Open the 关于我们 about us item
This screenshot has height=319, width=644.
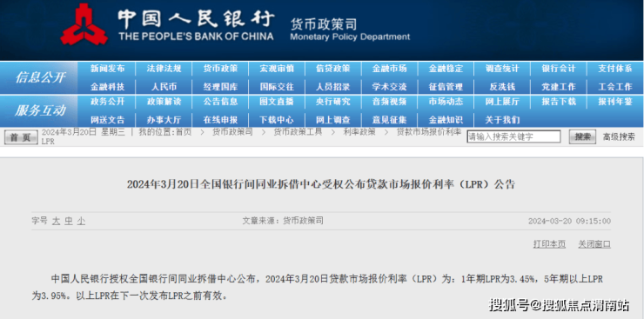click(502, 120)
